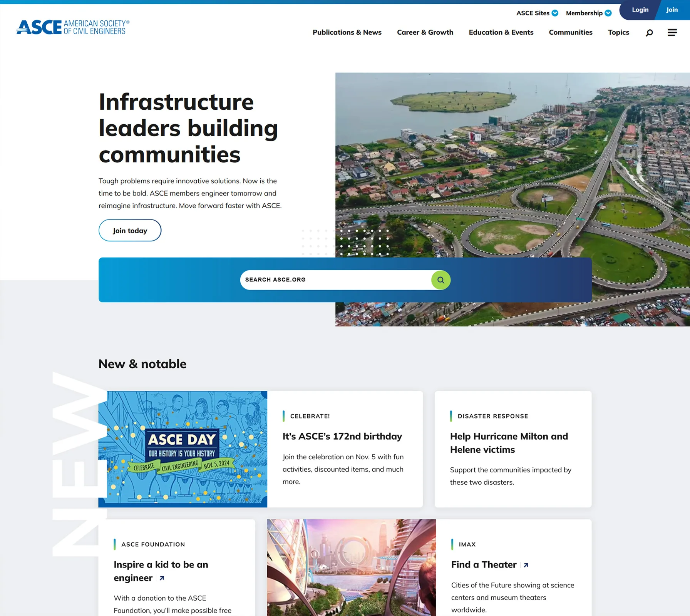
Task: Open Career & Growth menu
Action: tap(425, 32)
